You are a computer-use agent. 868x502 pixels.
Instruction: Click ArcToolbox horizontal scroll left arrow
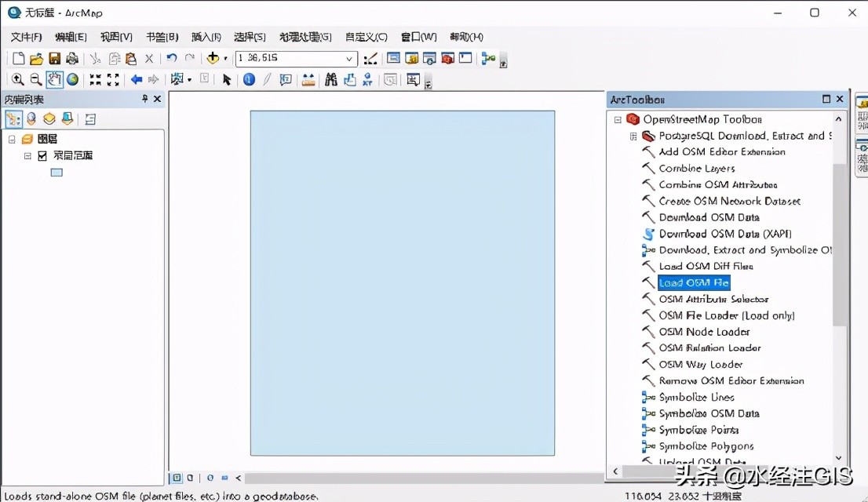(x=615, y=471)
